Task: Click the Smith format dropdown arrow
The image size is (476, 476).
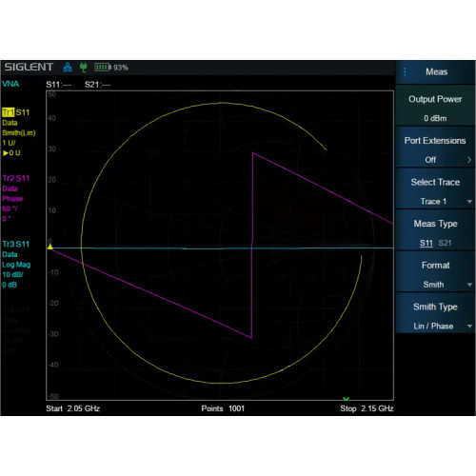Action: tap(469, 285)
